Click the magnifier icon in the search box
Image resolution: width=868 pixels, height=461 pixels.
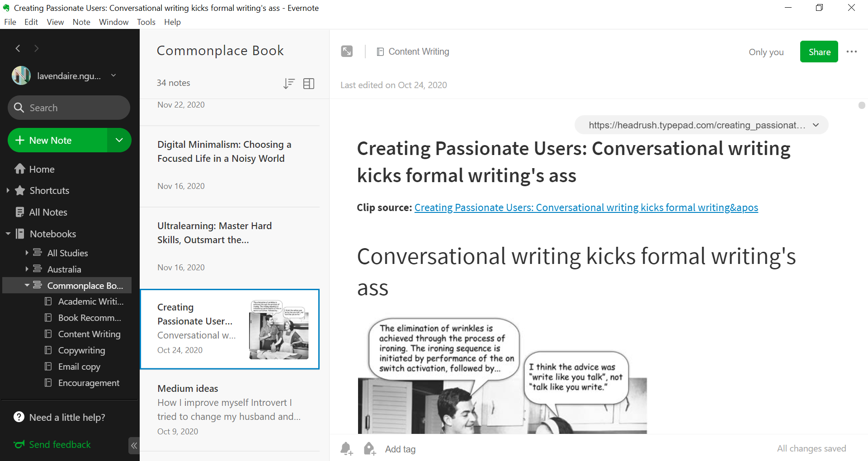(x=19, y=108)
